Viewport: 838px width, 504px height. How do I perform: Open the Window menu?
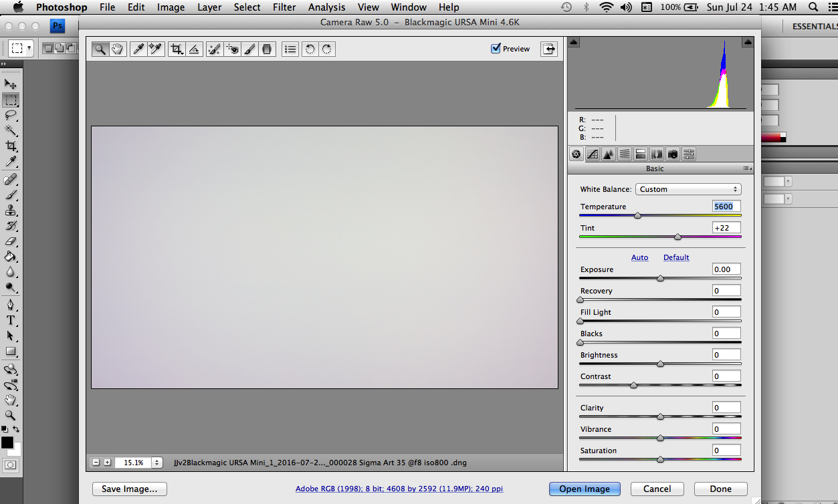[x=409, y=7]
